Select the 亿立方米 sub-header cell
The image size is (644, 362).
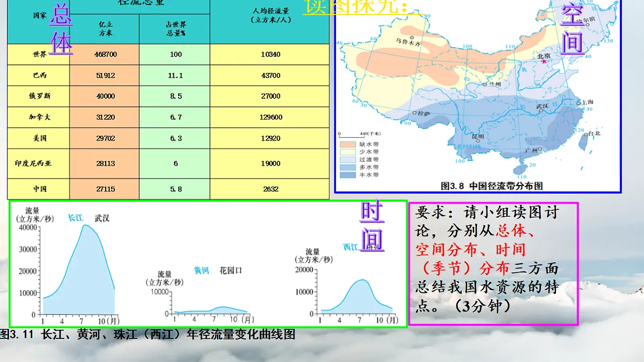click(x=105, y=29)
